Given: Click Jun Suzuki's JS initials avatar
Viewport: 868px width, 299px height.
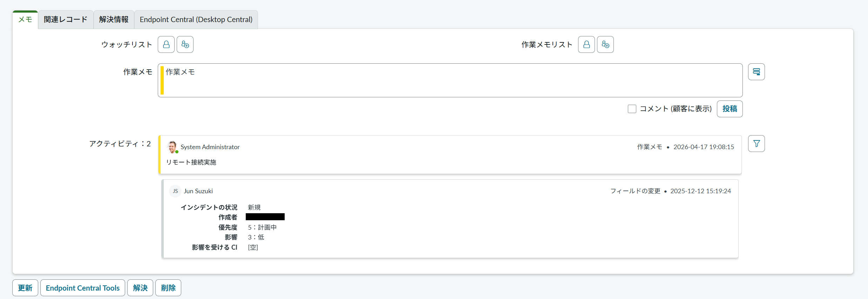Looking at the screenshot, I should click(175, 191).
